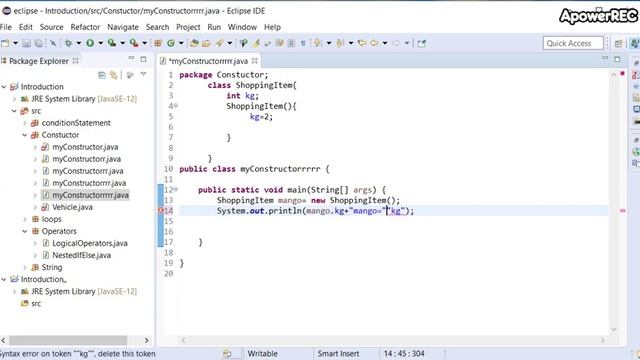640x360 pixels.
Task: Click the Smart Insert status entry
Action: 338,353
